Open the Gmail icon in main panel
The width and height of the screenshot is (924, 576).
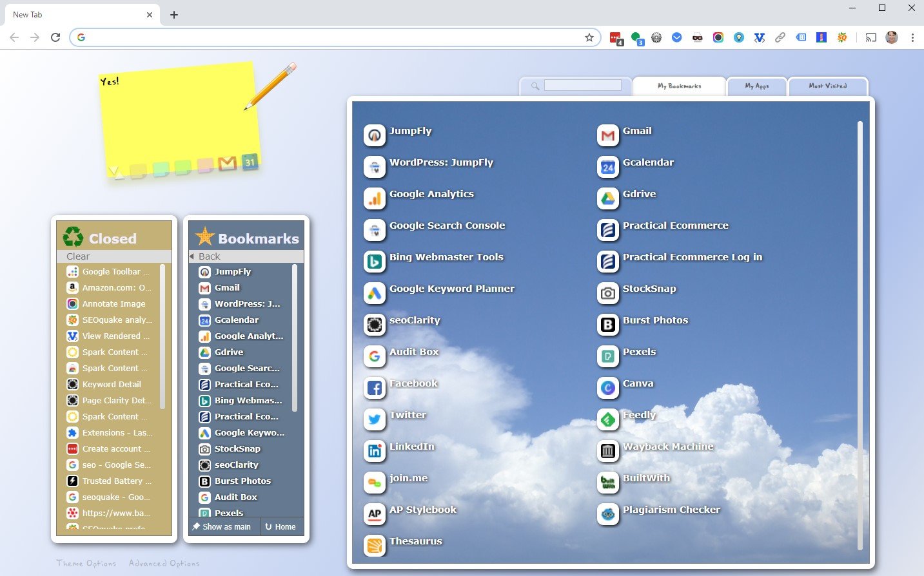(x=608, y=135)
